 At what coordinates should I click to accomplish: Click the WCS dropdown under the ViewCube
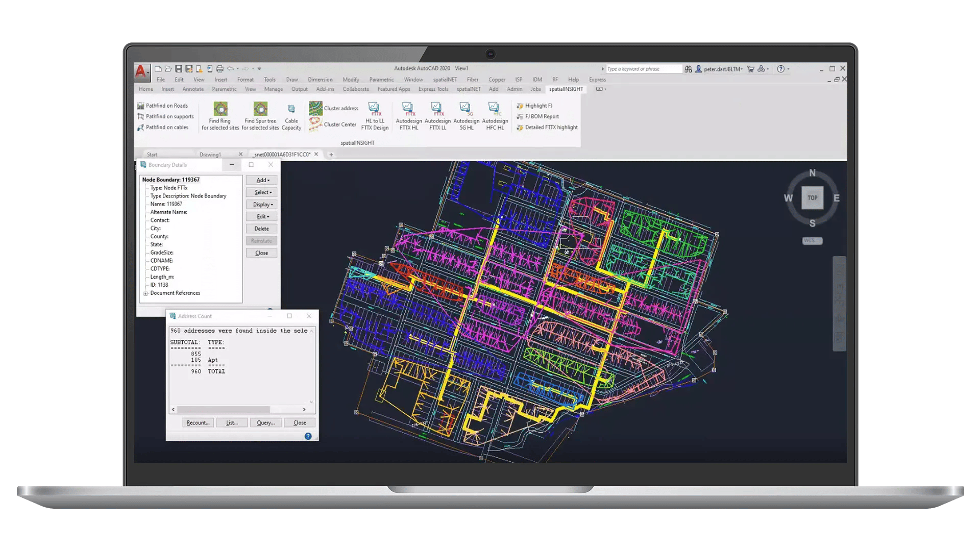point(812,241)
